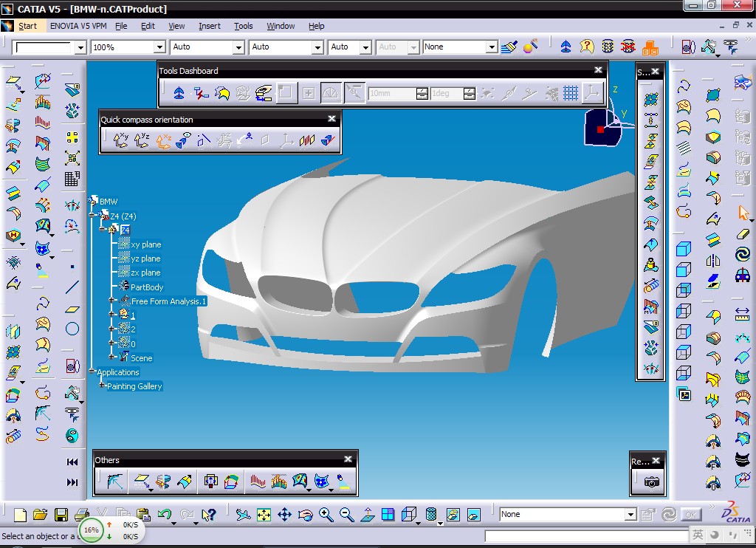The width and height of the screenshot is (756, 548).
Task: Open the second Auto dropdown in graphic properties
Action: (x=317, y=47)
